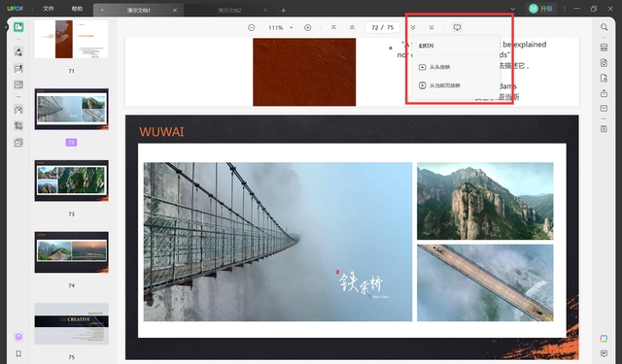Choose play slideshow from beginning option
622x364 pixels.
[x=439, y=67]
